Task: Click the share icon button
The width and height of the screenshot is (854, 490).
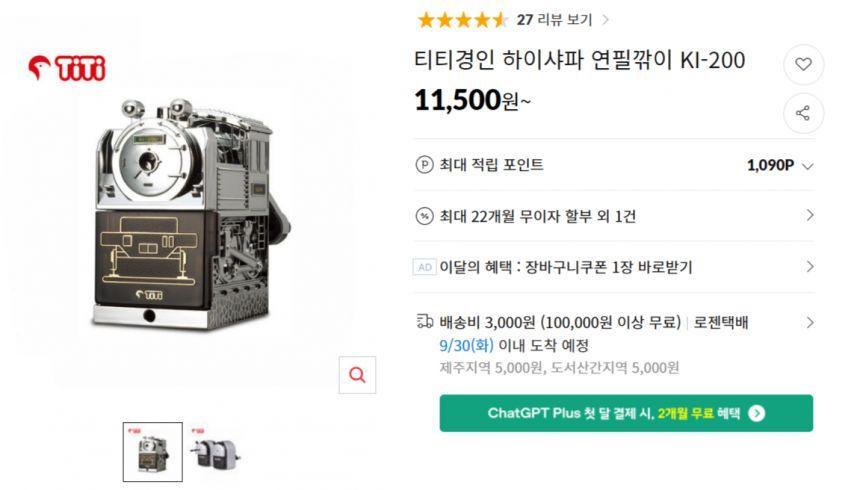Action: coord(803,113)
